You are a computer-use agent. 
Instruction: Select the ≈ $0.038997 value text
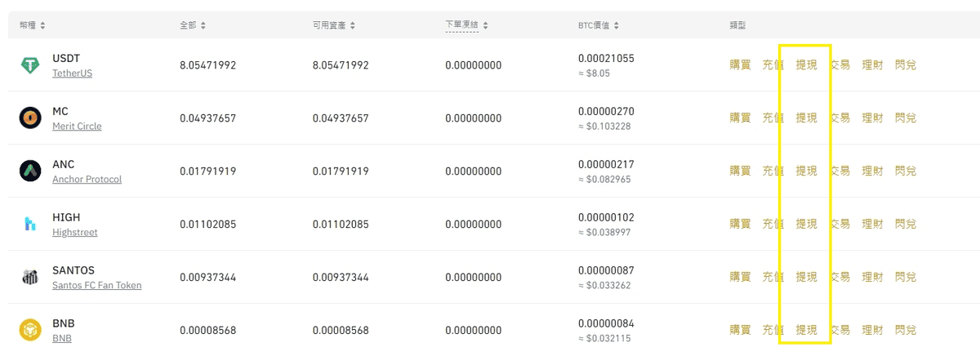(604, 233)
